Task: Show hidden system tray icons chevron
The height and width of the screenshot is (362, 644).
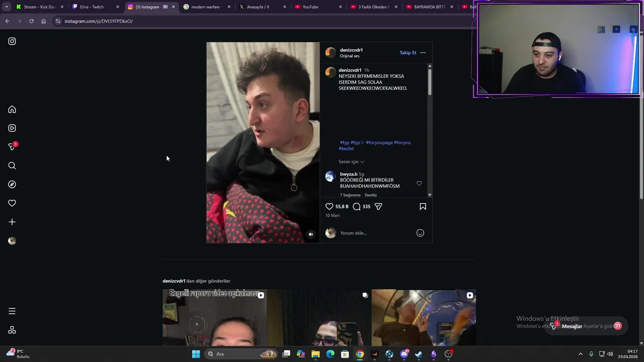Action: [580, 354]
